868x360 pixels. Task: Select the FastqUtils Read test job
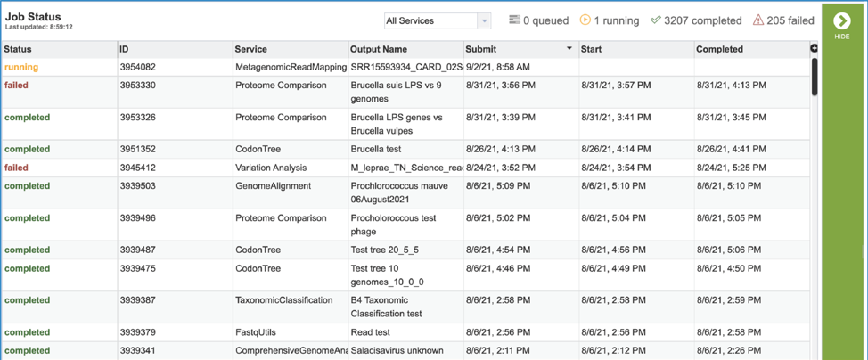point(405,332)
